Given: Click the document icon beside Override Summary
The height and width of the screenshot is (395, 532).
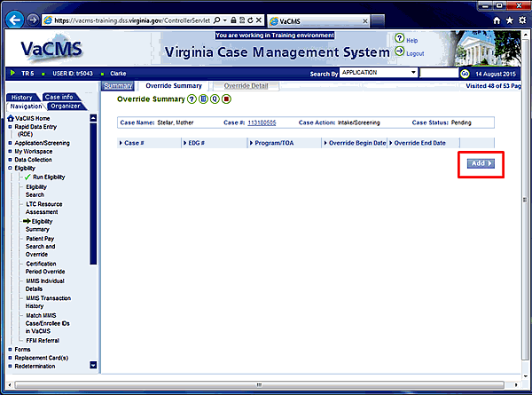Looking at the screenshot, I should (x=202, y=99).
